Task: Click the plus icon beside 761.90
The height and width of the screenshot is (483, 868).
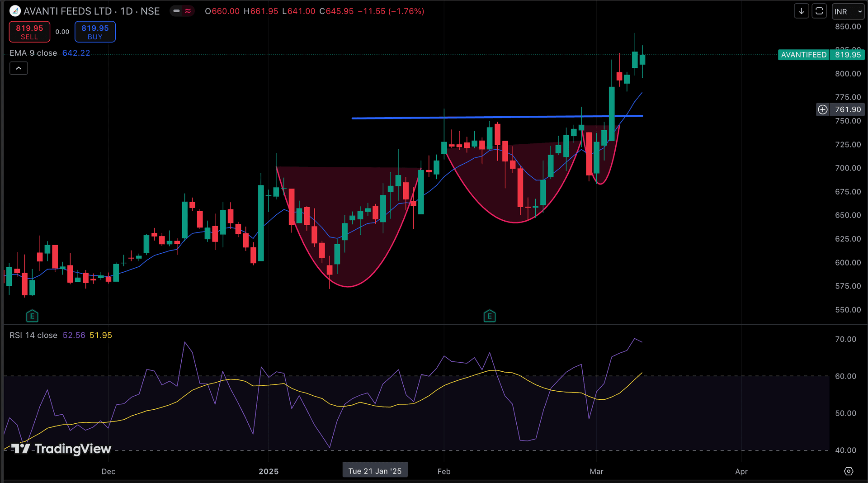Action: tap(823, 109)
